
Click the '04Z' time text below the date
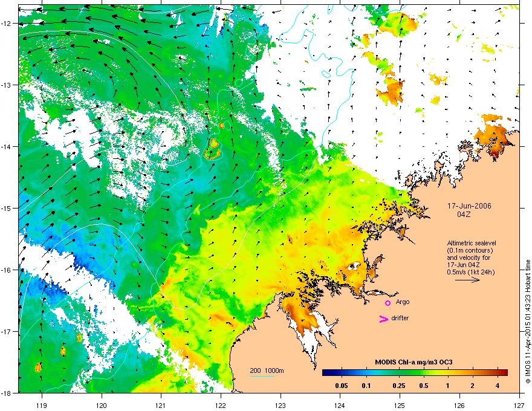[464, 215]
